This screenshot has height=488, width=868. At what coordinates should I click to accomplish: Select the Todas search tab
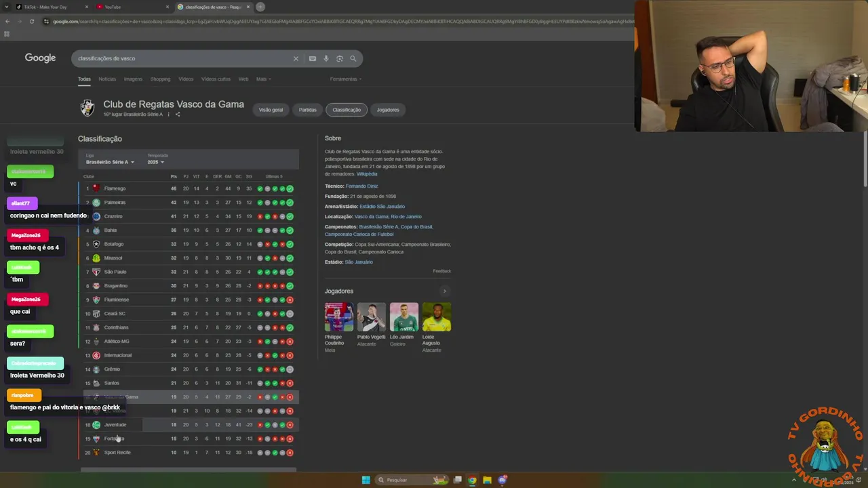(84, 79)
